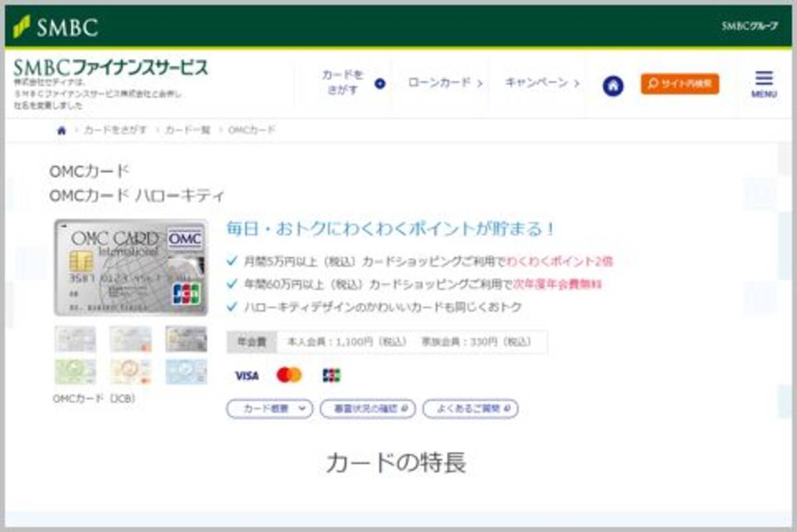The image size is (797, 532).
Task: Expand the カード概要 dropdown button
Action: point(269,408)
